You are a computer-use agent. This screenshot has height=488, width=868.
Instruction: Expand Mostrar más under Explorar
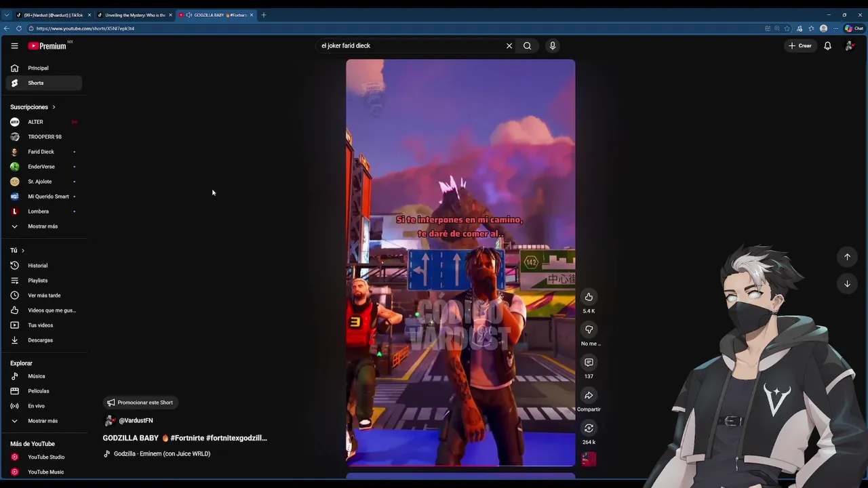pos(44,421)
